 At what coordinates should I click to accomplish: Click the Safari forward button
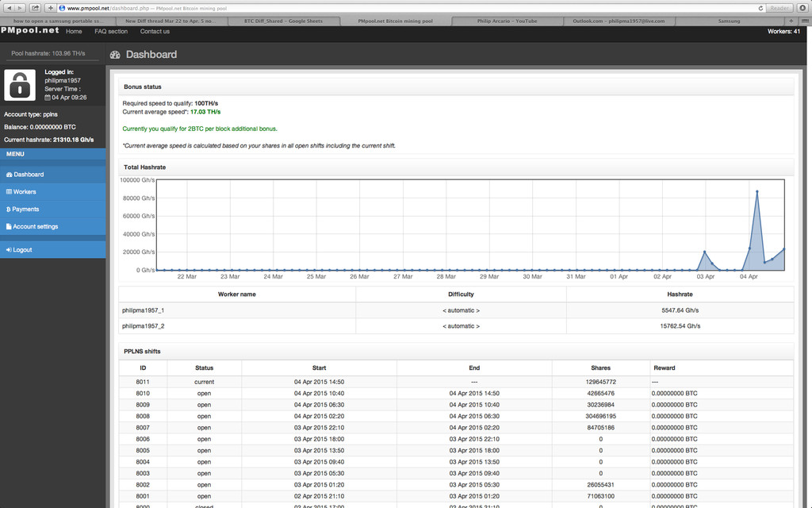20,8
